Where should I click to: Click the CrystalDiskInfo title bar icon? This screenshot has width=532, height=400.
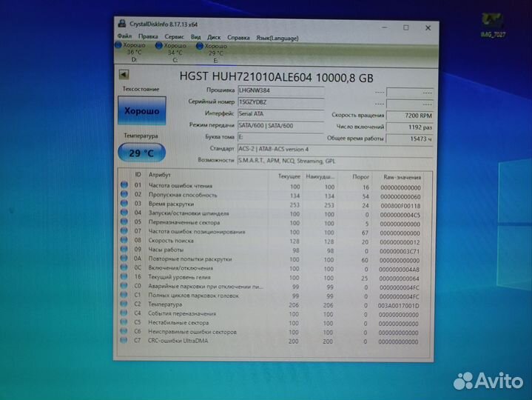(122, 26)
